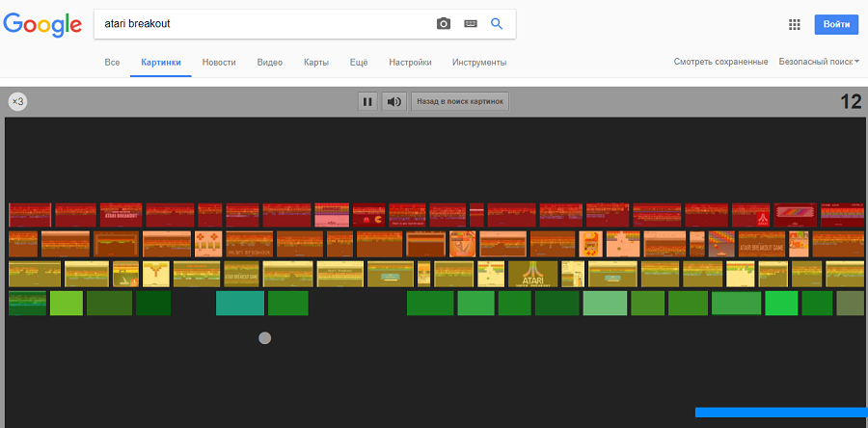Click the bright lime green brick

pos(67,303)
